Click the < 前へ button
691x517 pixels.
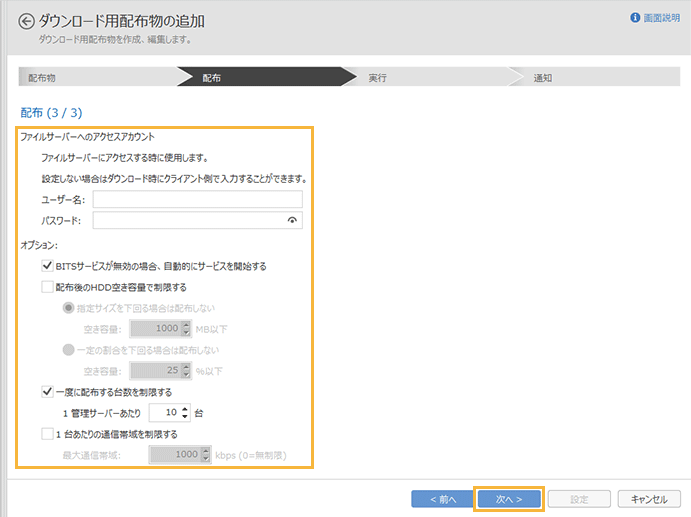pyautogui.click(x=443, y=499)
